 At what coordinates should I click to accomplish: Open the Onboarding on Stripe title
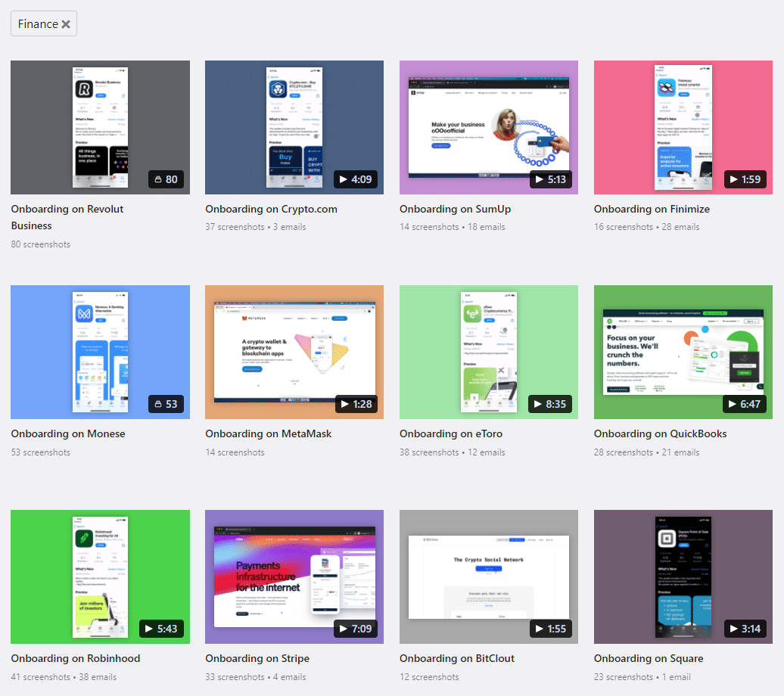tap(257, 658)
